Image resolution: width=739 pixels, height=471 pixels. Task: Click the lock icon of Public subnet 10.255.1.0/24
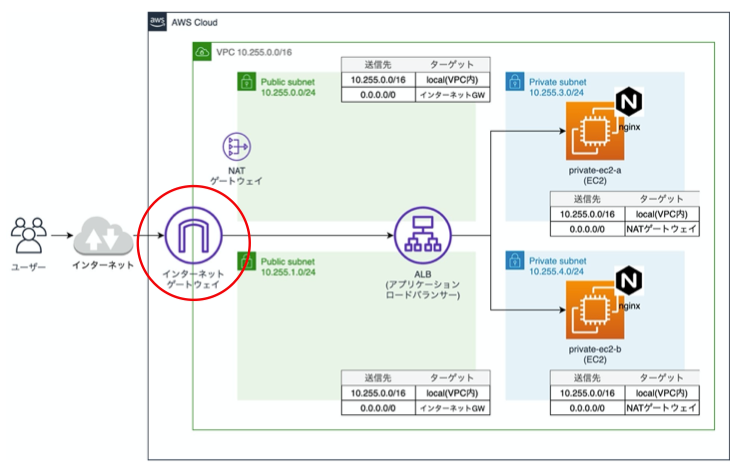click(x=246, y=261)
